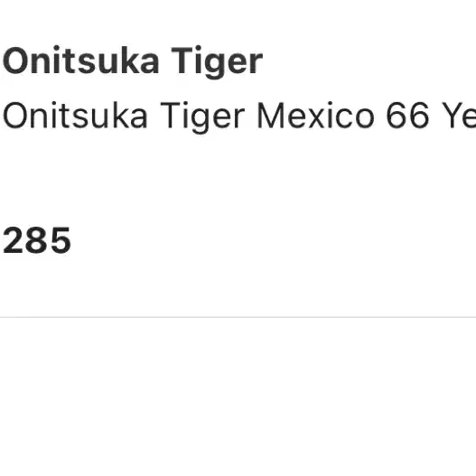Open the bold Onitsuka Tiger brand link
This screenshot has height=476, width=476.
133,61
